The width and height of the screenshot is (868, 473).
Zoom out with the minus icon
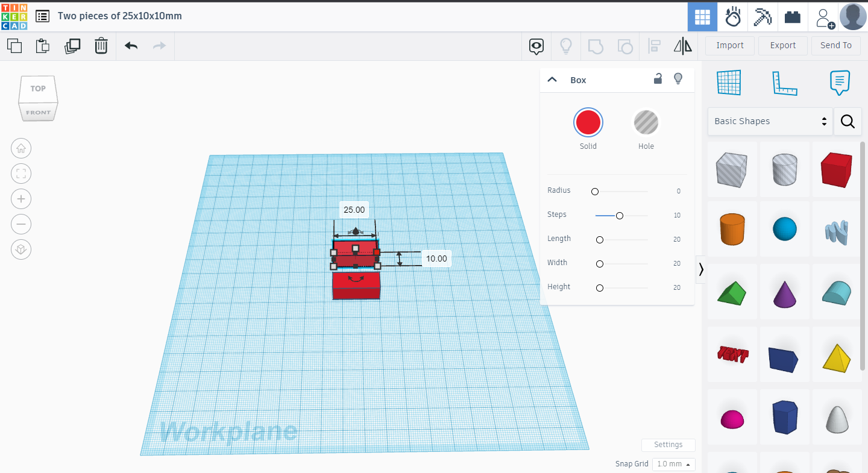tap(21, 225)
